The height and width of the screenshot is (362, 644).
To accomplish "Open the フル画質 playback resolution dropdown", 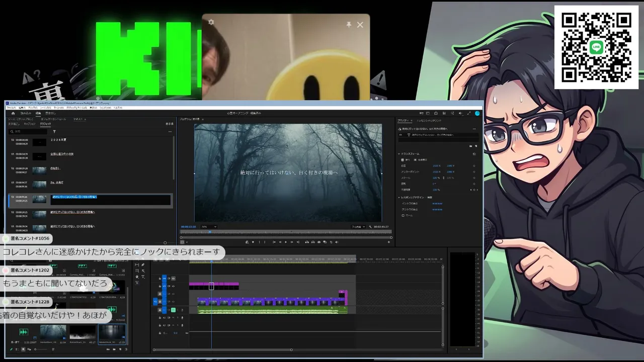I will tap(358, 227).
